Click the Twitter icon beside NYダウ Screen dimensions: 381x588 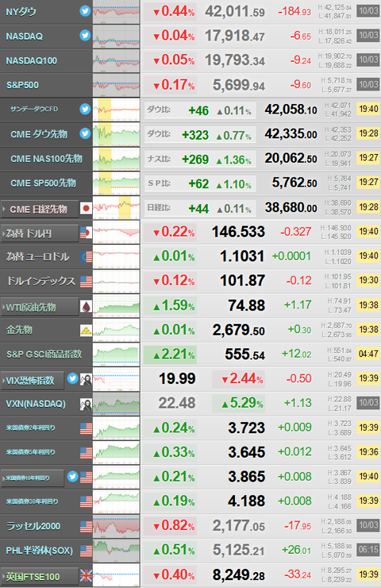(x=85, y=11)
